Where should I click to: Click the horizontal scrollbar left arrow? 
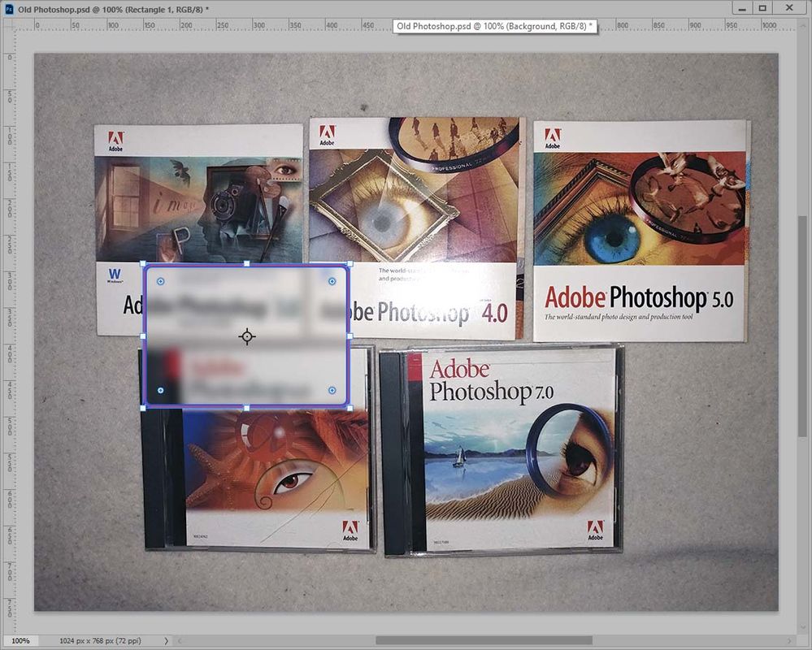click(180, 641)
